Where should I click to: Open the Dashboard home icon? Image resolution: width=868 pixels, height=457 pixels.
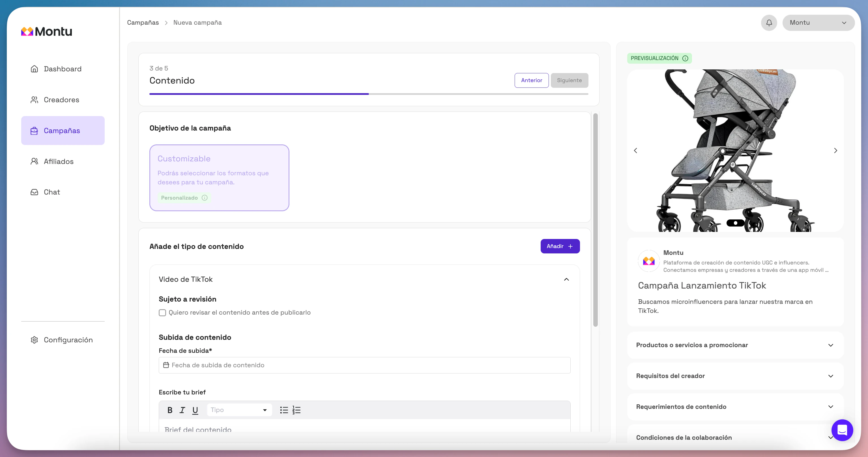click(34, 69)
